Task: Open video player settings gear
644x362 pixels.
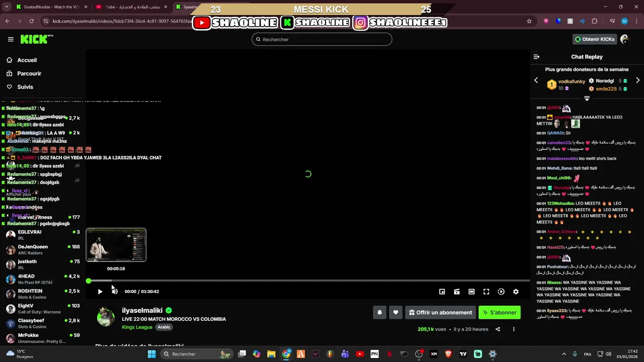Action: tap(516, 292)
